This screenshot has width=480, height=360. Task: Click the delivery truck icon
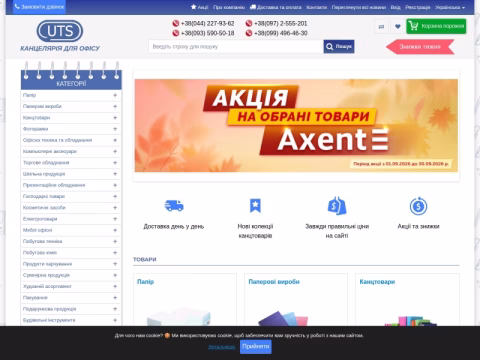point(174,206)
